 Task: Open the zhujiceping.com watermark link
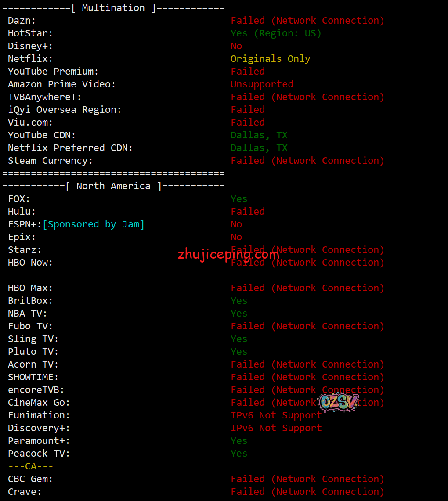coord(228,254)
